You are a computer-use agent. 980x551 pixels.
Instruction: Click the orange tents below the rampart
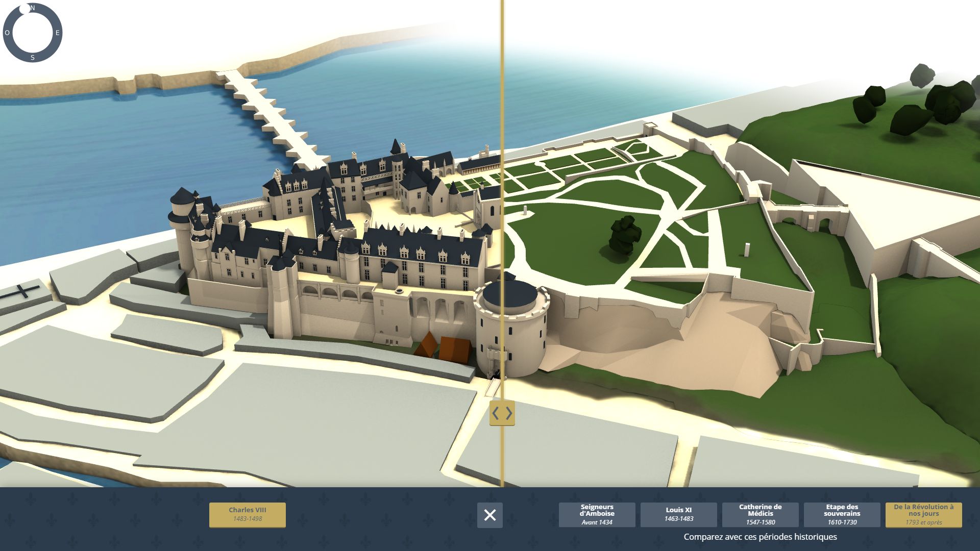click(443, 348)
